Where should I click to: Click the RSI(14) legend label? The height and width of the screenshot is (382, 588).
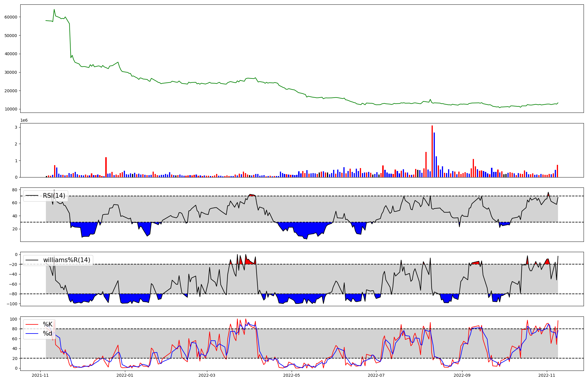point(54,196)
